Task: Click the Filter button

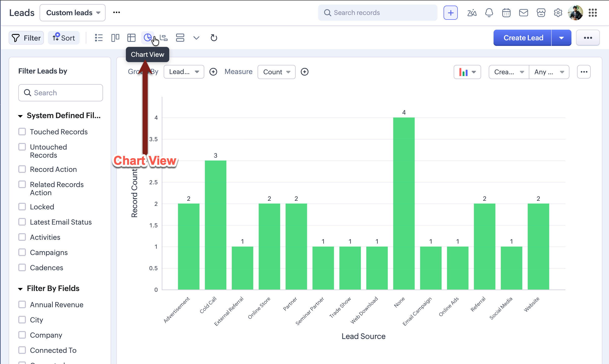Action: tap(26, 38)
